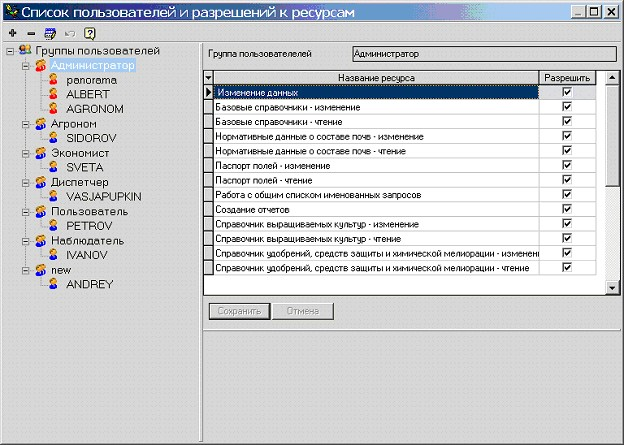Click the plus add icon in toolbar

10,32
